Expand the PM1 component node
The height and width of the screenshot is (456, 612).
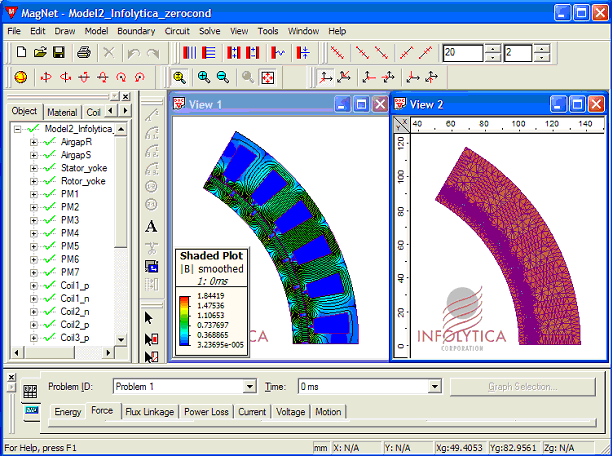(33, 194)
